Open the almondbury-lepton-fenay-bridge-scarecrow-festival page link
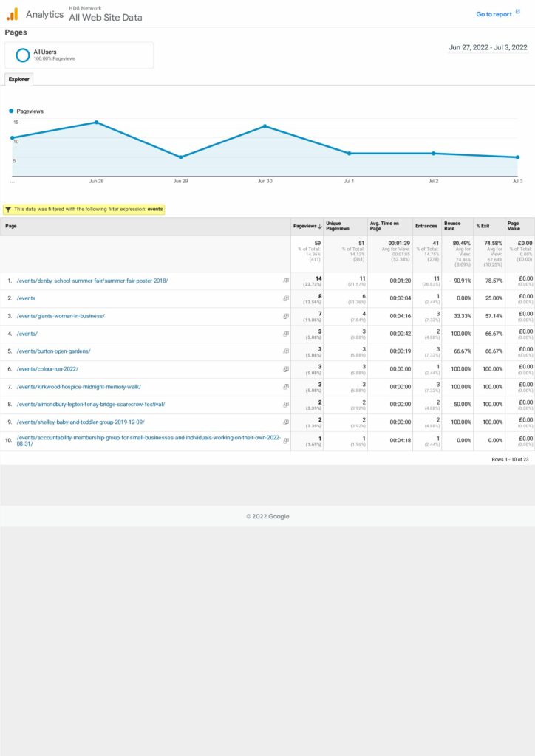The image size is (535, 756). tap(90, 405)
